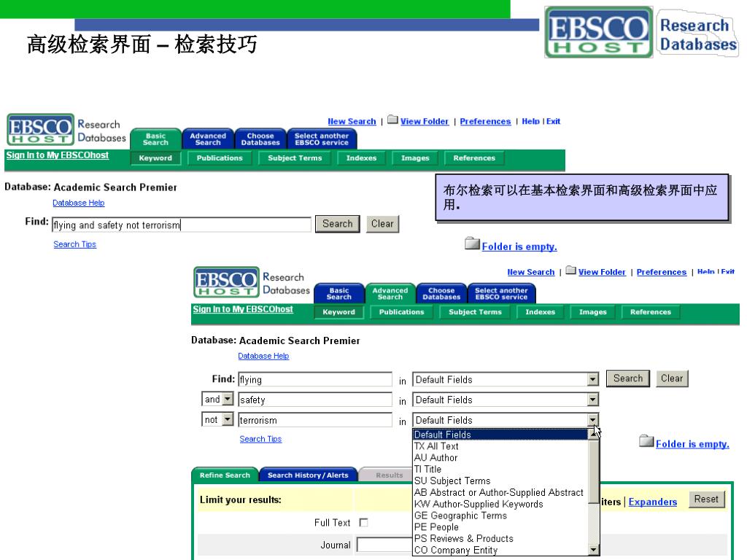Select References sub-tab in lower toolbar

(650, 312)
